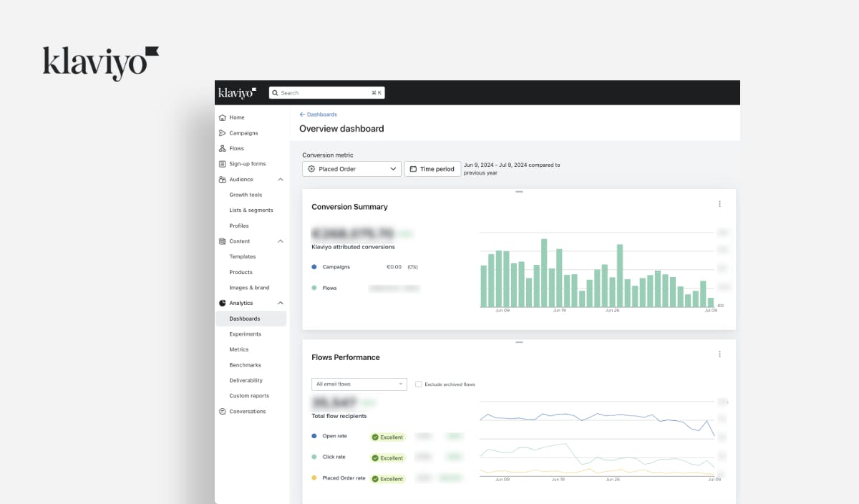
Task: Click the Overview dashboard title
Action: 341,129
